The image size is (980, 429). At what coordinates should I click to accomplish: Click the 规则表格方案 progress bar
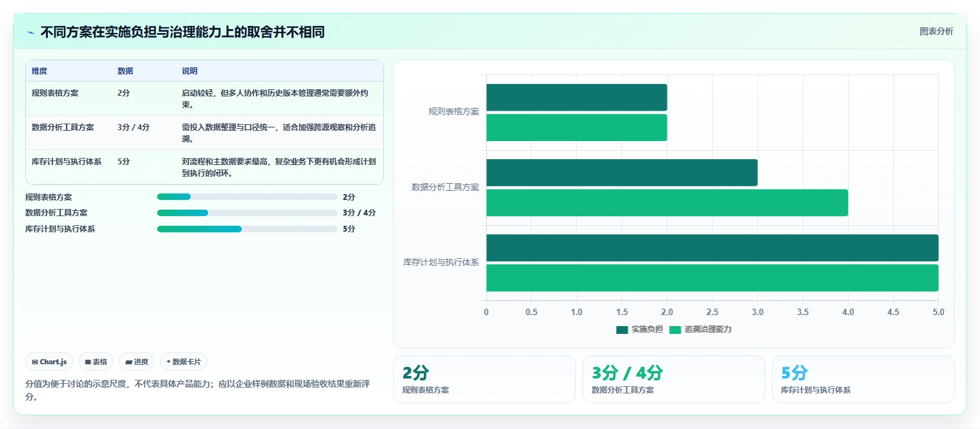click(247, 197)
